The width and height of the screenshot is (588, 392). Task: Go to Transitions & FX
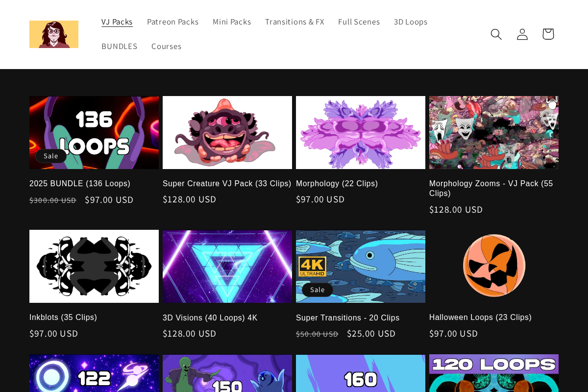click(x=294, y=22)
